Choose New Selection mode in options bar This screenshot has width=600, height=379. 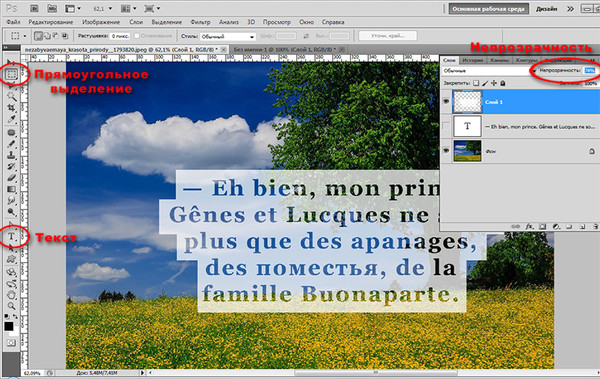(x=38, y=36)
